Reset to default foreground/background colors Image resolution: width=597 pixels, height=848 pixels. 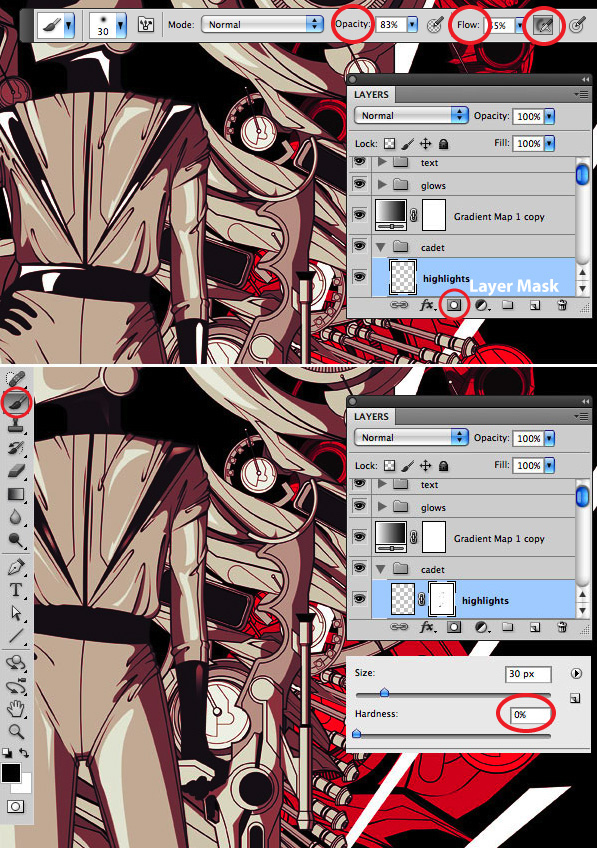click(6, 752)
